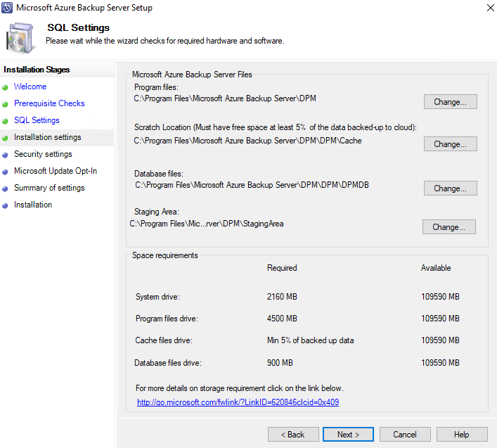Click the Database files drive label
This screenshot has height=448, width=497.
168,363
